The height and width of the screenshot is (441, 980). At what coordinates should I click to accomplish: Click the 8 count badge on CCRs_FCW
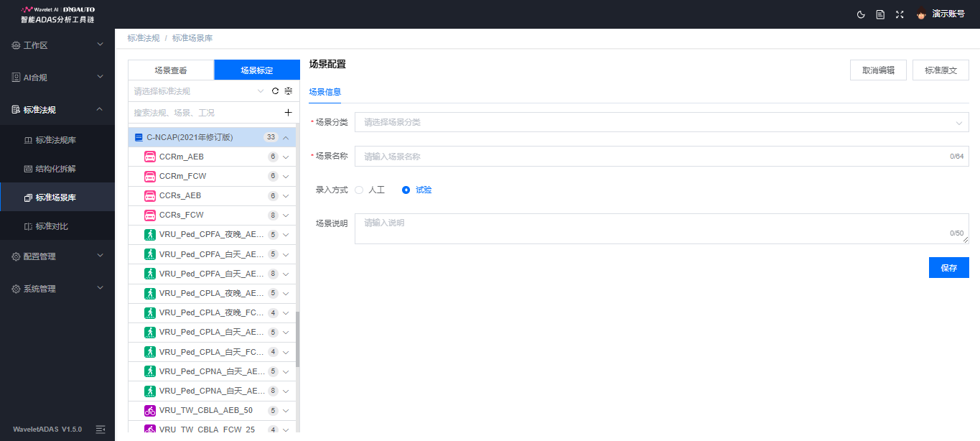click(273, 215)
